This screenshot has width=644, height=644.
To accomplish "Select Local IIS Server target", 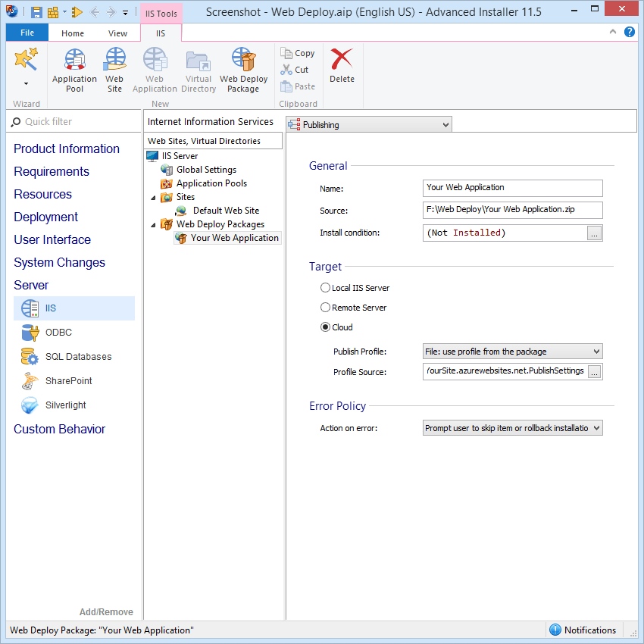I will [326, 287].
